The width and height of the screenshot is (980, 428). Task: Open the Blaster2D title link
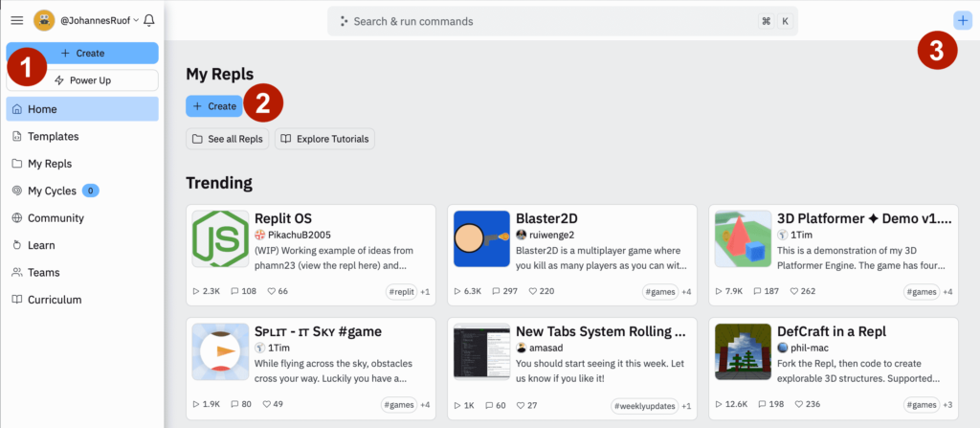pos(546,218)
